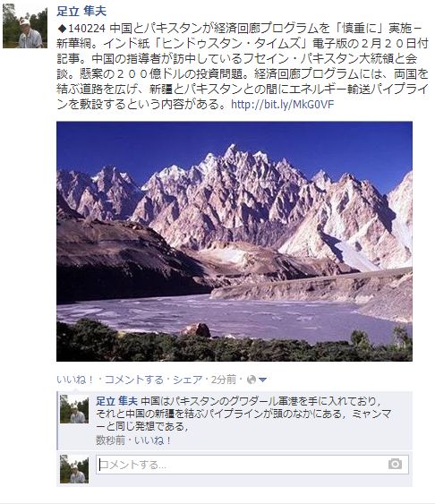Click the diamond bullet starting the post

[x=62, y=29]
